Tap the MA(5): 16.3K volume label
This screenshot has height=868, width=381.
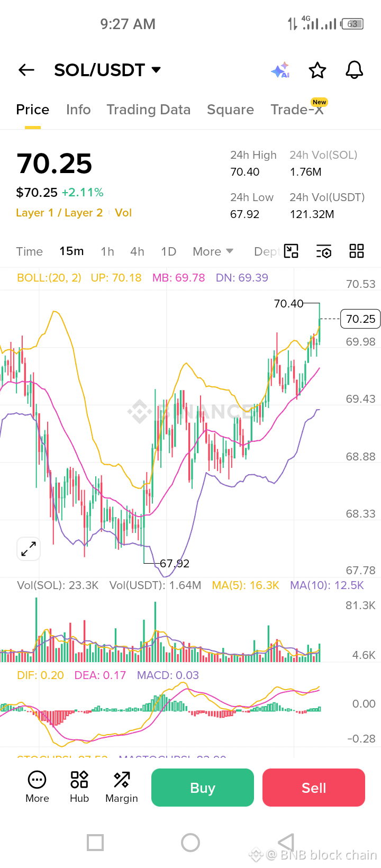(x=246, y=585)
